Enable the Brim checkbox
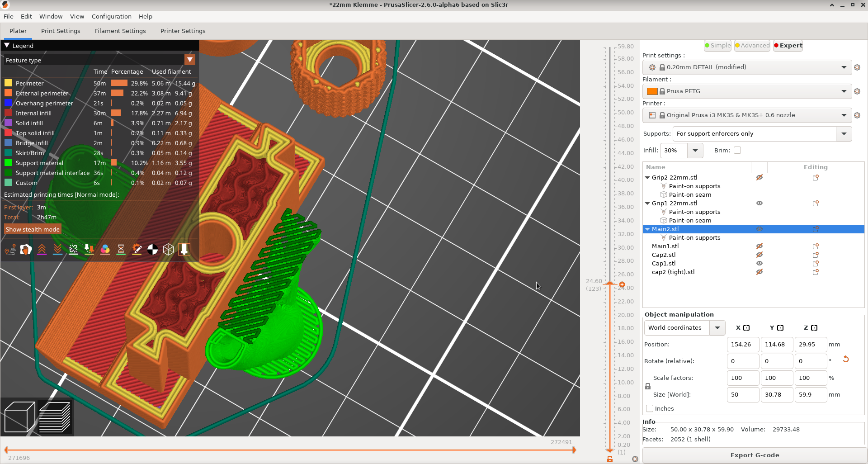Viewport: 868px width, 464px height. [737, 150]
